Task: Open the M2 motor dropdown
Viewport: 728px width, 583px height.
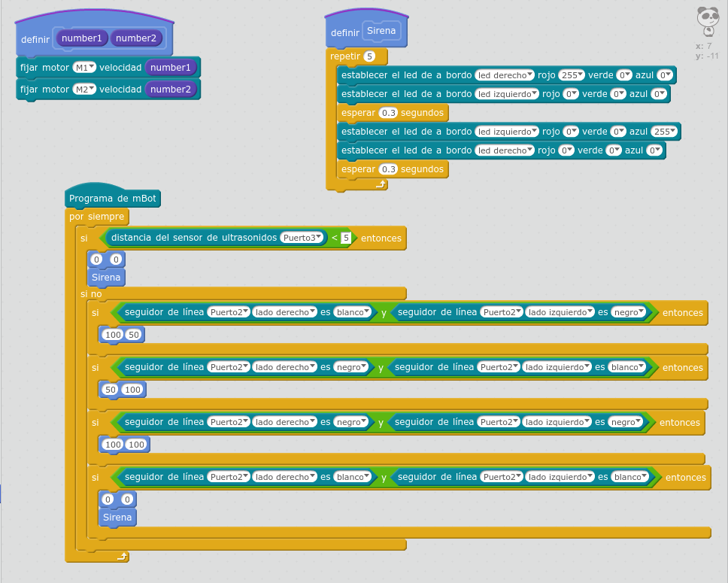Action: [x=85, y=90]
